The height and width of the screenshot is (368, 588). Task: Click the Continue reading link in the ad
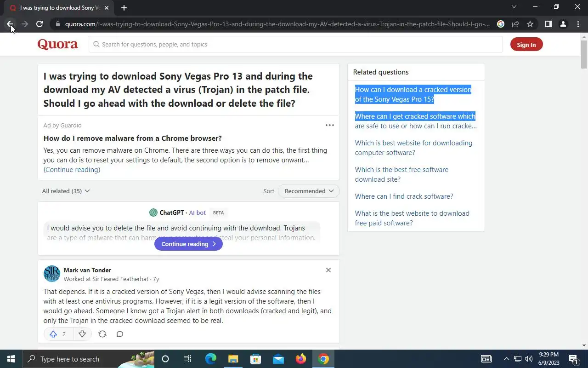pyautogui.click(x=72, y=170)
